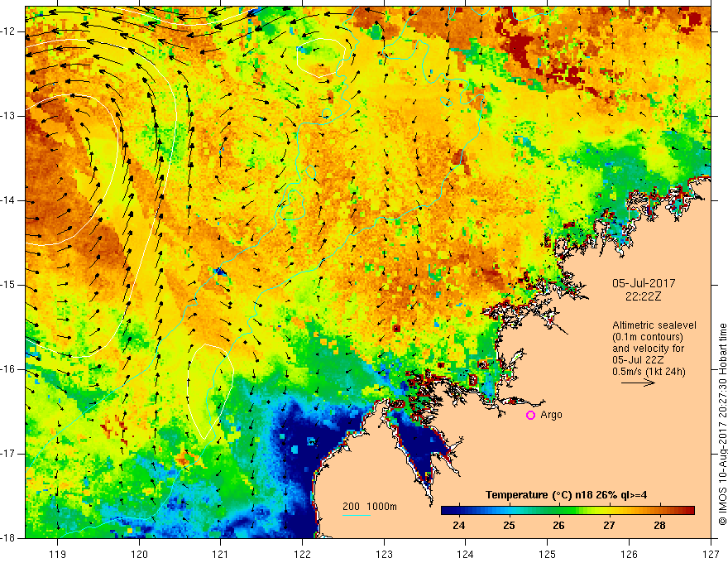Click the '05-Jul 22Z' caption line

pos(638,360)
